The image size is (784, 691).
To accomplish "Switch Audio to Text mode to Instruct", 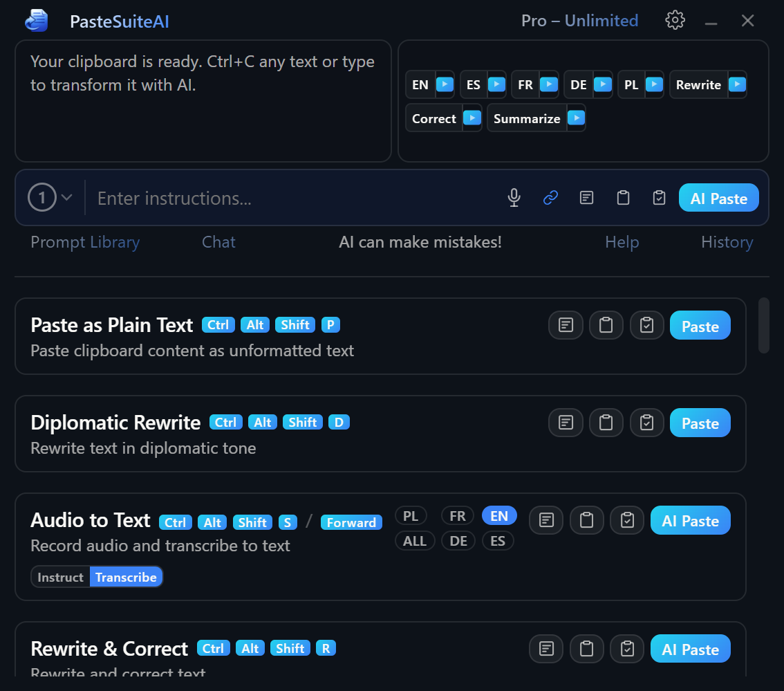I will coord(61,577).
